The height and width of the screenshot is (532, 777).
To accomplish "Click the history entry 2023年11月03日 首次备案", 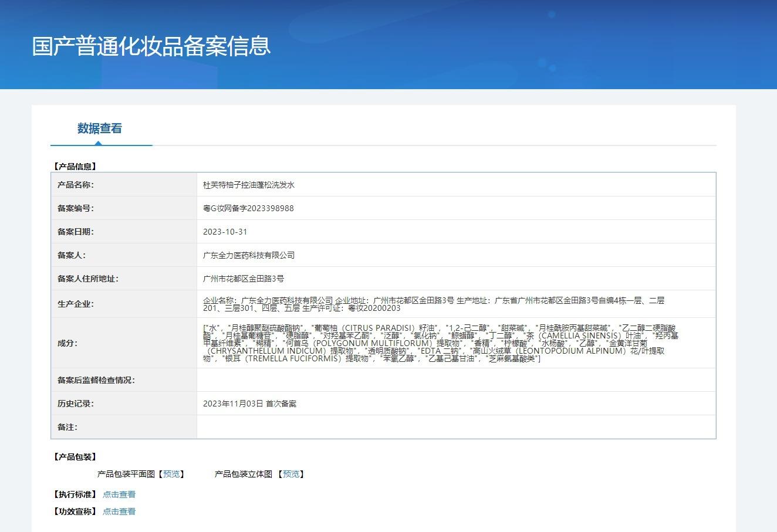I will tap(249, 404).
